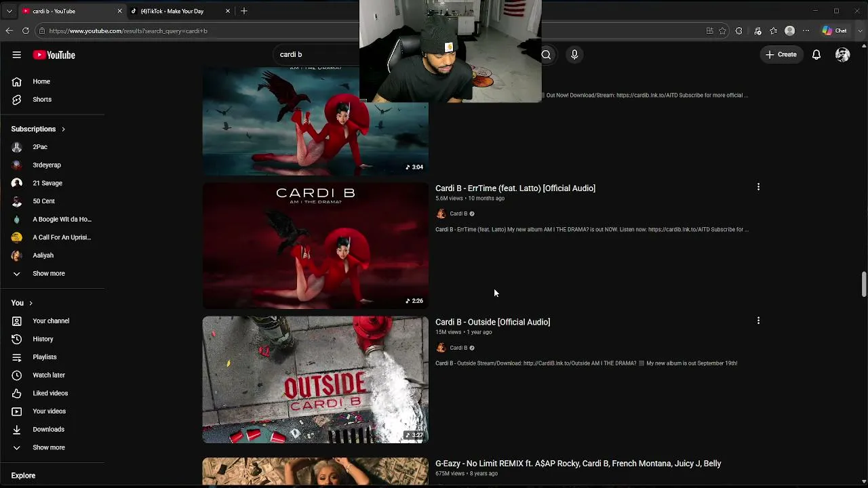Select the cardi b - YouTube tab

click(x=71, y=11)
